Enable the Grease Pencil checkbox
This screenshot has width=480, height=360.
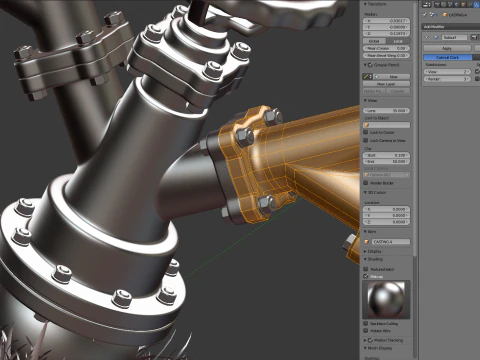(x=370, y=65)
